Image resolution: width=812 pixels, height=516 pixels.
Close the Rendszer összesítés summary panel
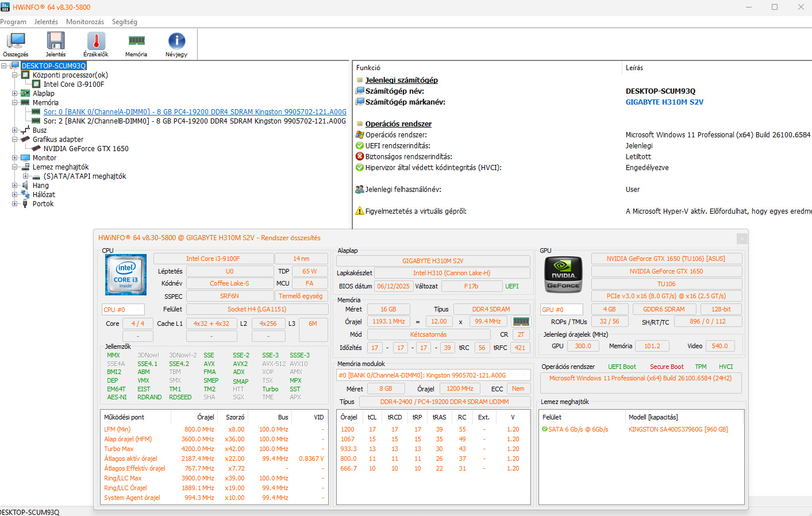coord(742,238)
